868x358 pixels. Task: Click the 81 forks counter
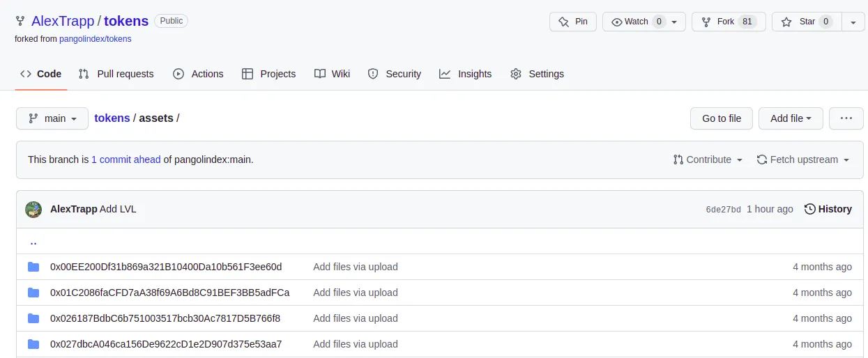(747, 22)
